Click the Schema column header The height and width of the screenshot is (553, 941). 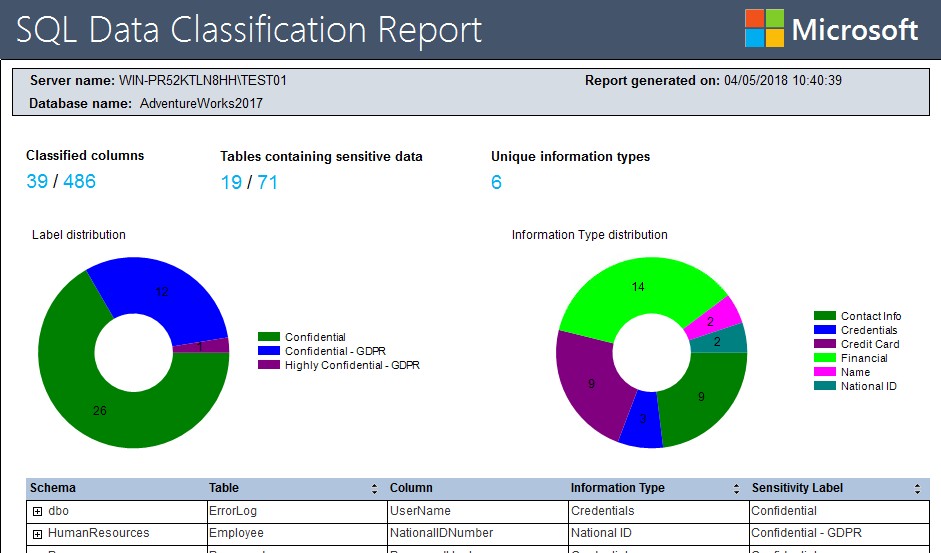pyautogui.click(x=53, y=488)
